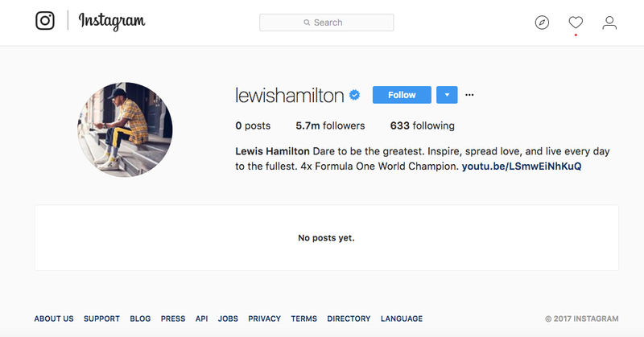View the 633 following list
This screenshot has width=644, height=337.
[x=422, y=125]
